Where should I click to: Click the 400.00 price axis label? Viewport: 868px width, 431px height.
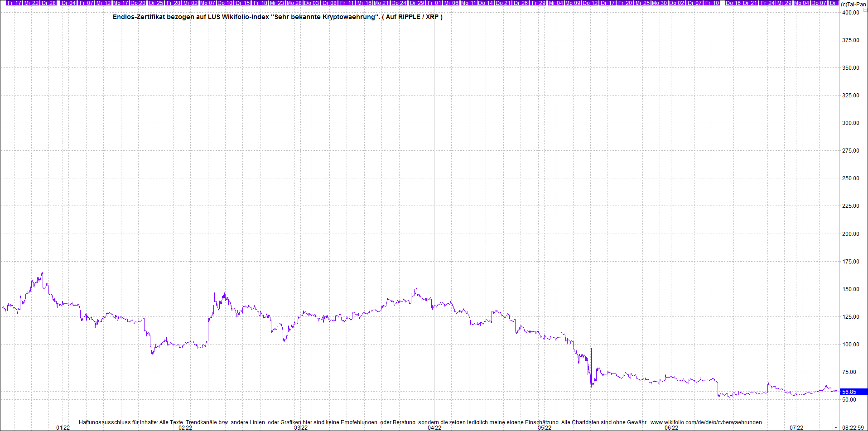click(850, 13)
